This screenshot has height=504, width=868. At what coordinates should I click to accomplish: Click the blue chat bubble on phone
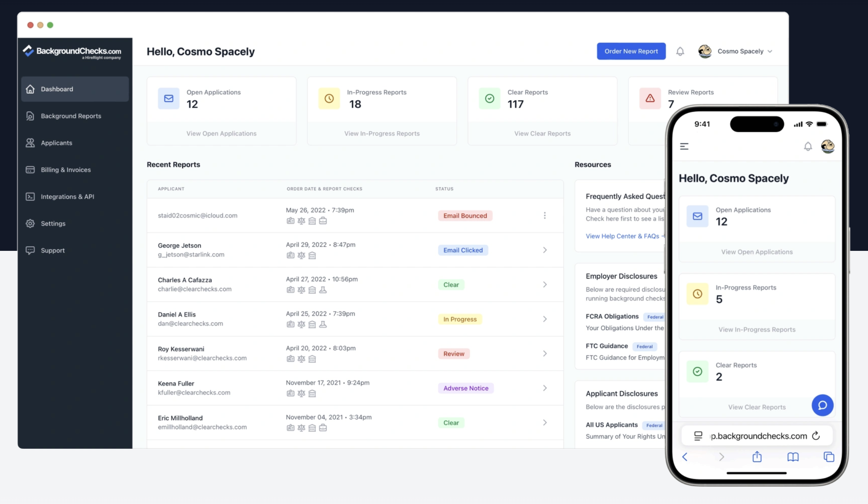pyautogui.click(x=822, y=405)
